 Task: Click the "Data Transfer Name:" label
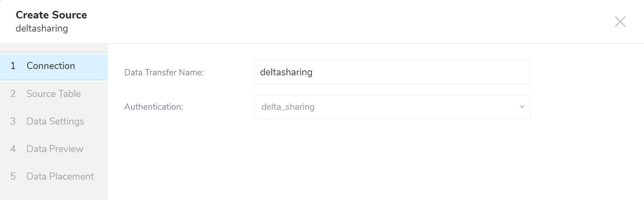[164, 72]
